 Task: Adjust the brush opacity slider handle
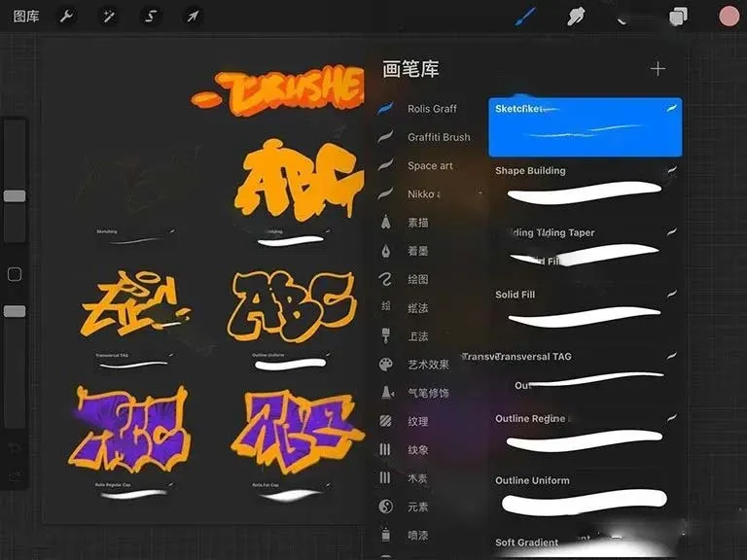coord(15,311)
